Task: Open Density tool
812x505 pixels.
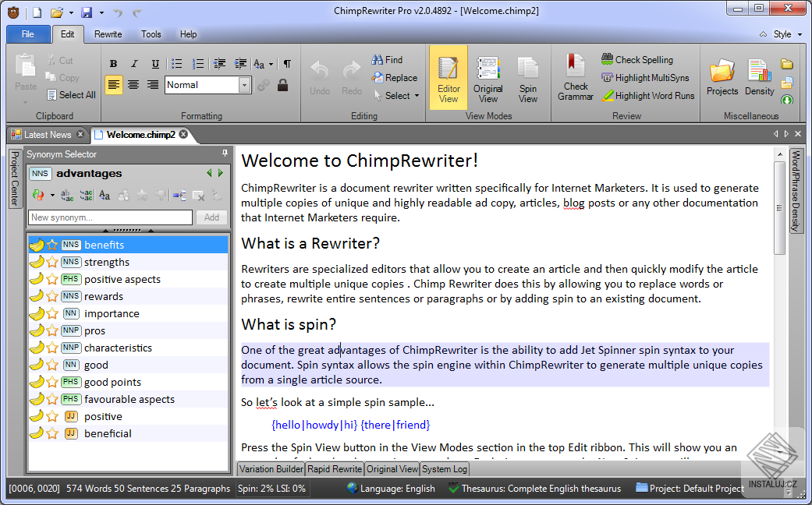Action: pos(759,76)
